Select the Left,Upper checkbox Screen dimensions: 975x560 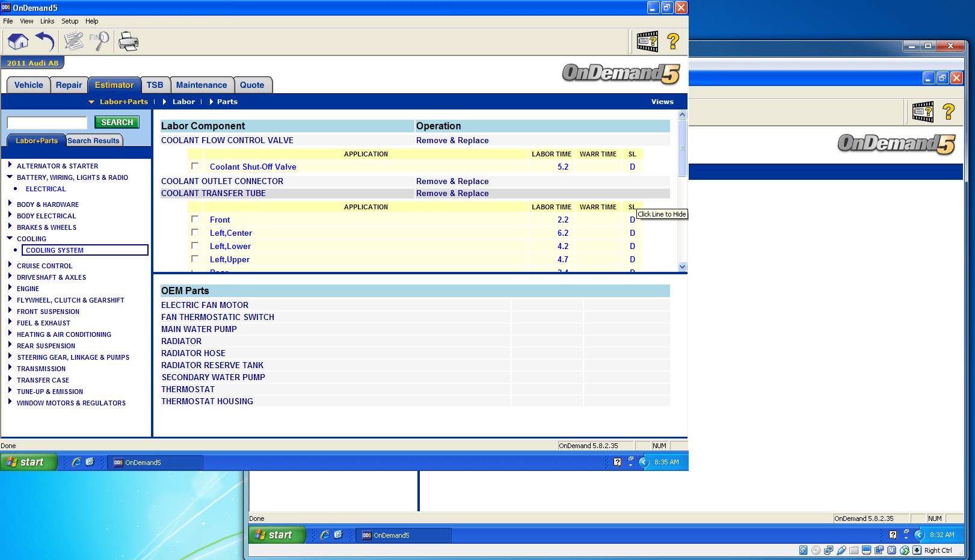click(x=195, y=259)
